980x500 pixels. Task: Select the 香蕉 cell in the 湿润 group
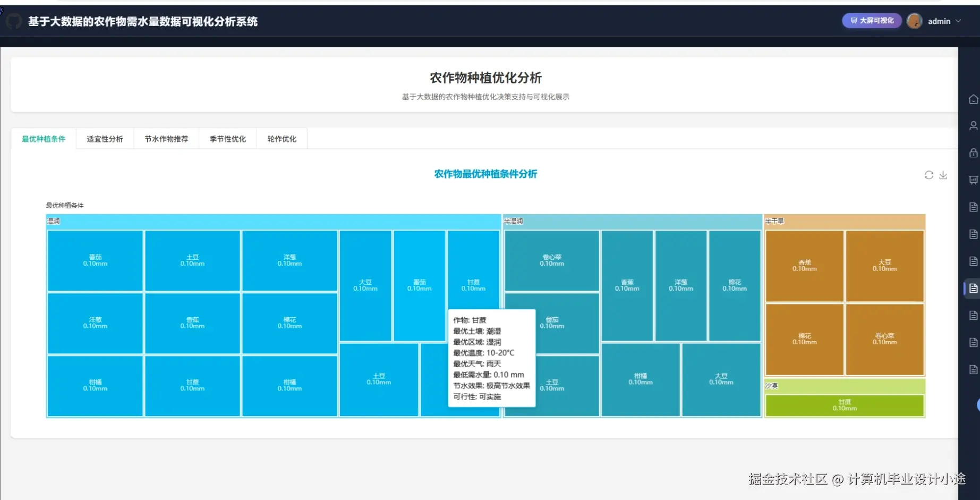pyautogui.click(x=192, y=323)
